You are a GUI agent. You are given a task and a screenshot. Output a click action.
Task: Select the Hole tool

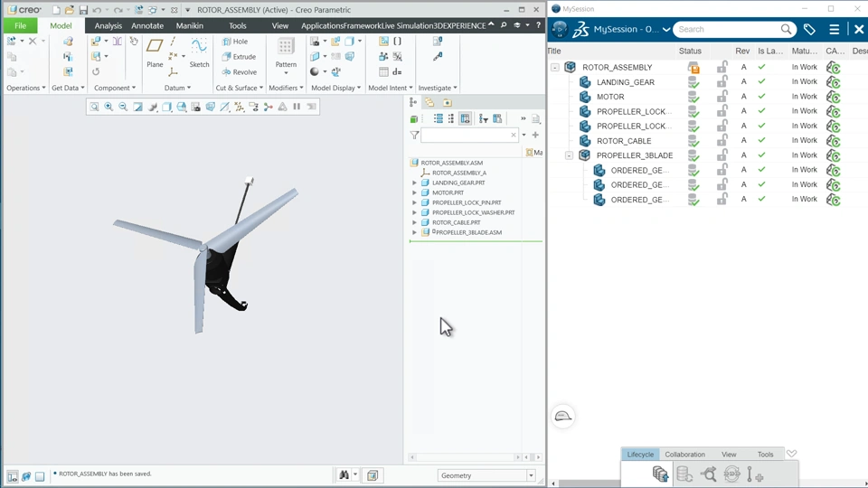tap(235, 42)
